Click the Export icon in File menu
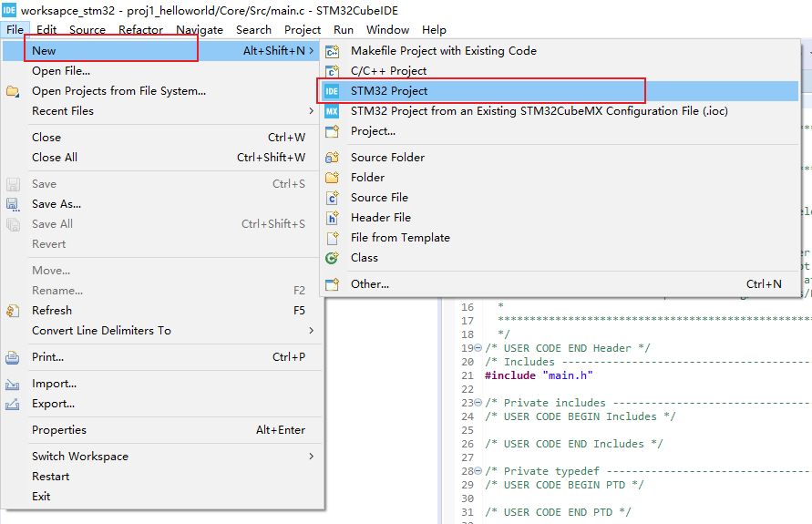The width and height of the screenshot is (812, 524). 13,404
